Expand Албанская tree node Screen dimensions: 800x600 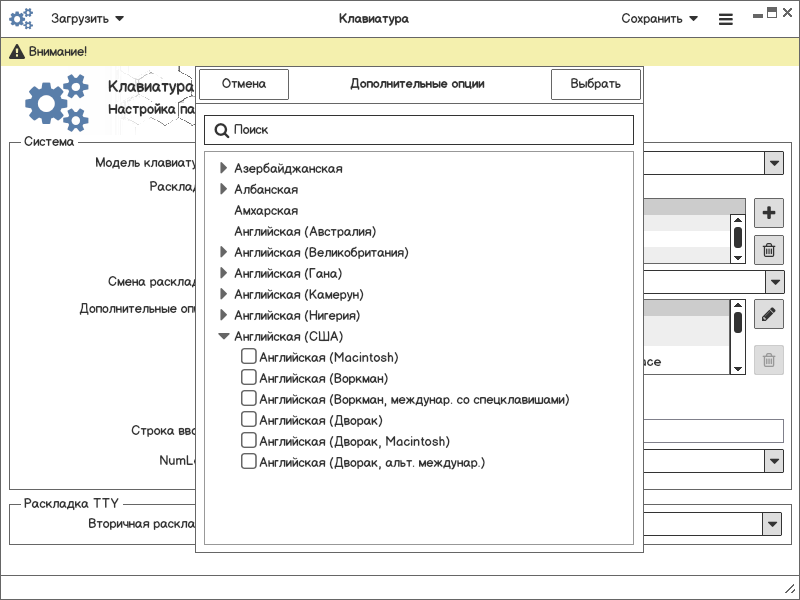coord(223,189)
